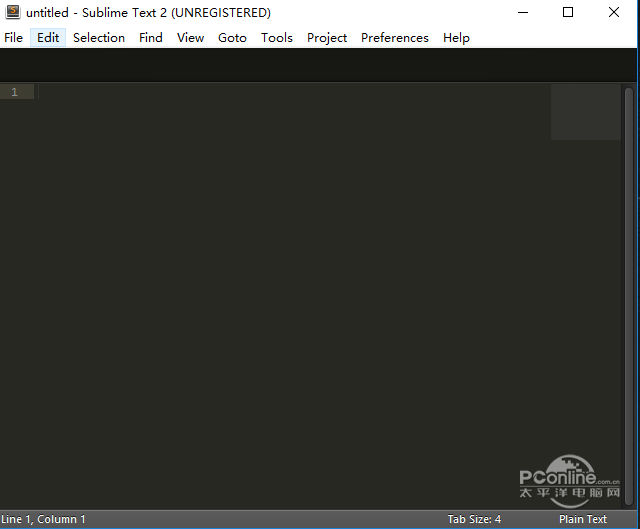
Task: Click the Sublime Text app icon in title bar
Action: tap(13, 12)
